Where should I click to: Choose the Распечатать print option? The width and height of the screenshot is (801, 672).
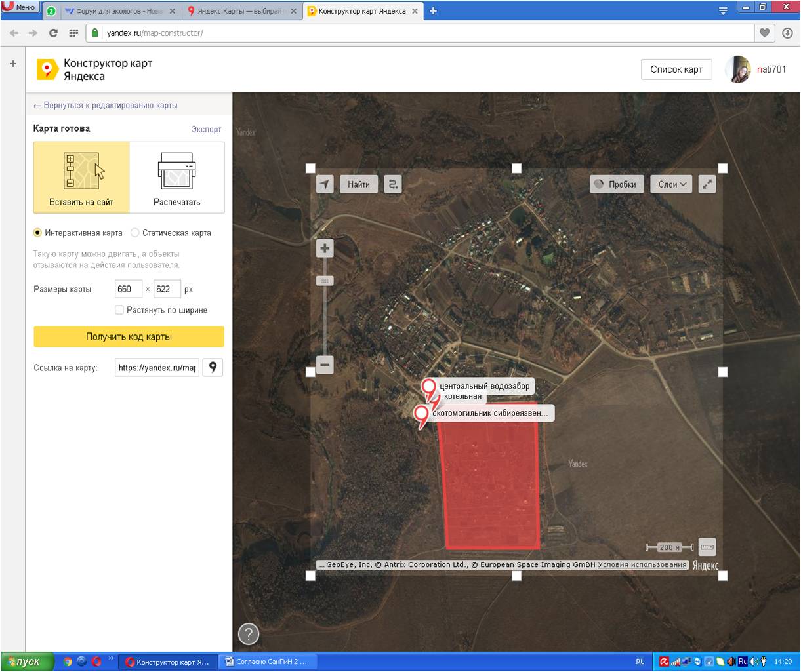pyautogui.click(x=176, y=178)
